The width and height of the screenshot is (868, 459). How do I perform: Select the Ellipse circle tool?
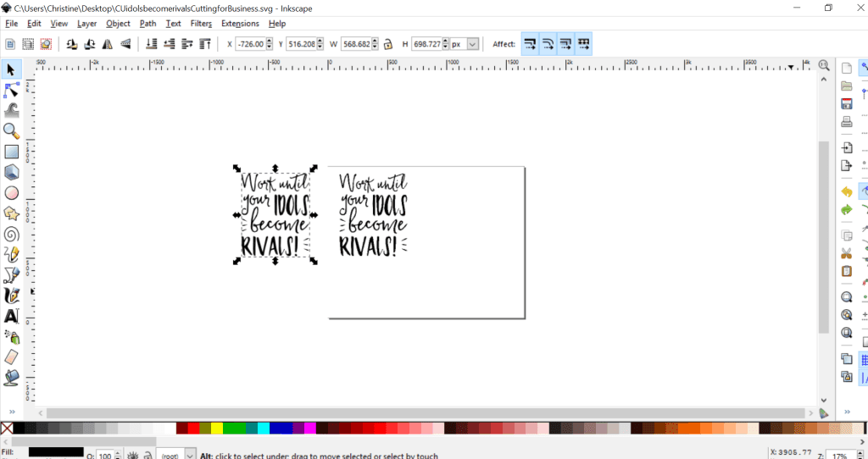tap(11, 193)
